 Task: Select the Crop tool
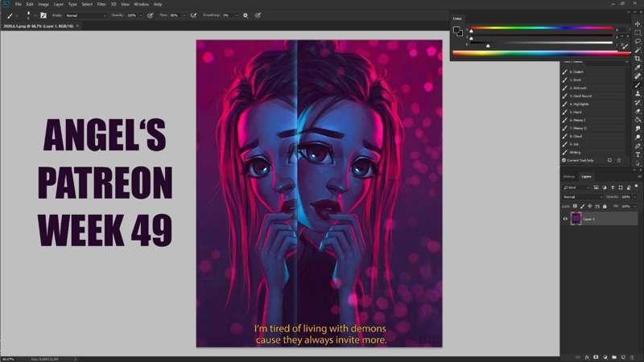click(638, 59)
